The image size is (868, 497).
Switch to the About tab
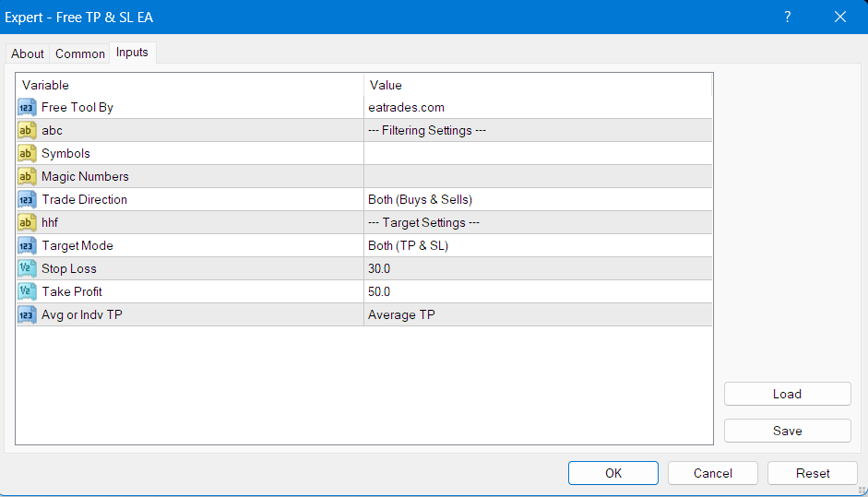pyautogui.click(x=27, y=53)
